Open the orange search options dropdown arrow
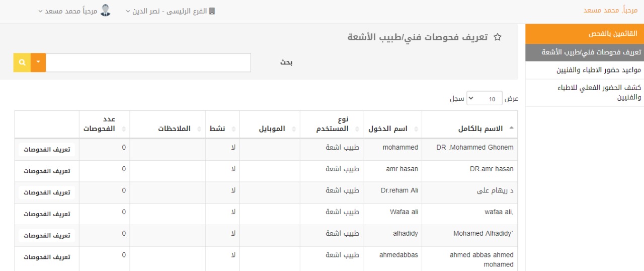Screen dimensions: 644x271 click(x=38, y=62)
